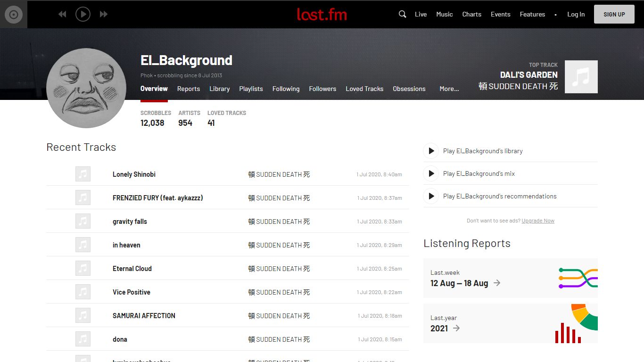Open top track artist SUDDEN DEATH

[x=518, y=86]
